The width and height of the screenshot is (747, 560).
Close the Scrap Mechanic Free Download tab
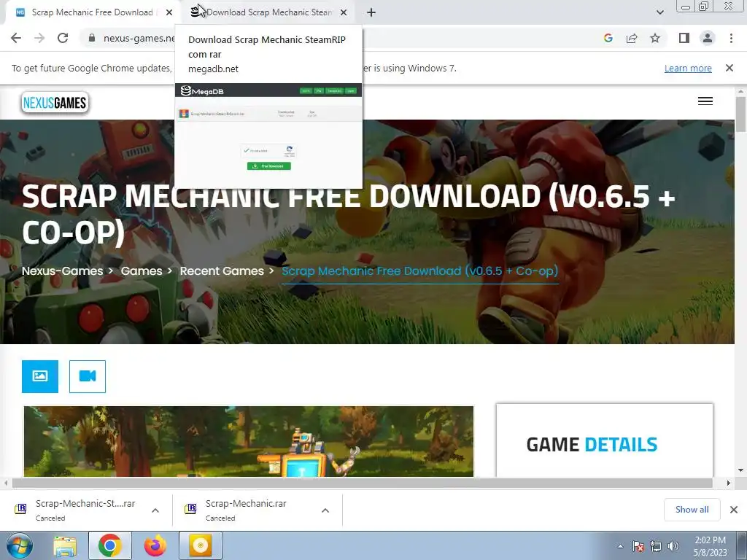pos(169,12)
